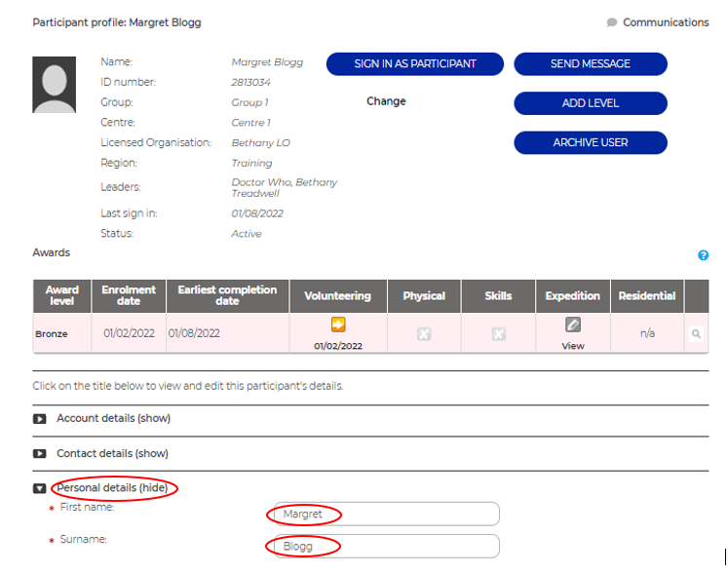Click the Centre 1 value text
The image size is (728, 574).
pyautogui.click(x=250, y=123)
